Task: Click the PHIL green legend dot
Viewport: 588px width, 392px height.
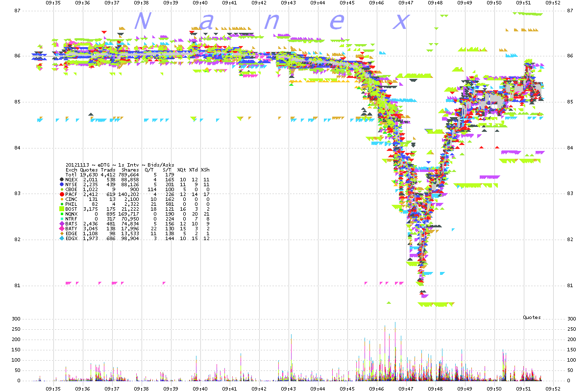Action: 61,205
